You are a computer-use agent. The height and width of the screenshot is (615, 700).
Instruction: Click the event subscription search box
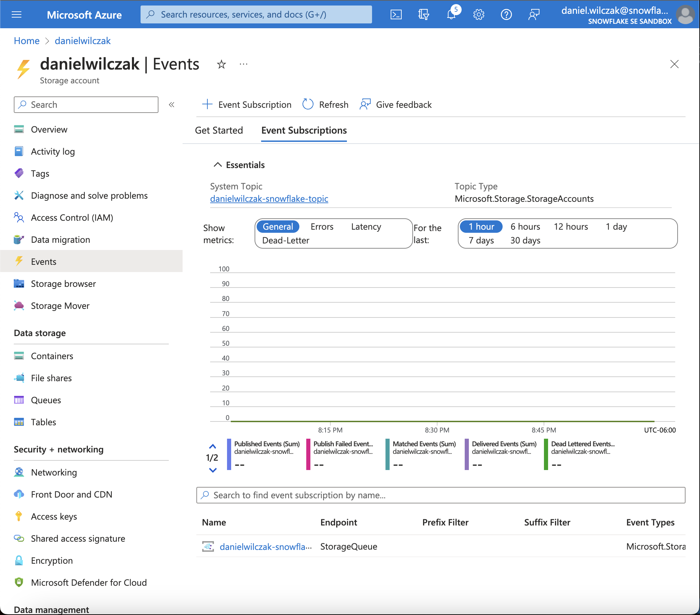pos(441,495)
